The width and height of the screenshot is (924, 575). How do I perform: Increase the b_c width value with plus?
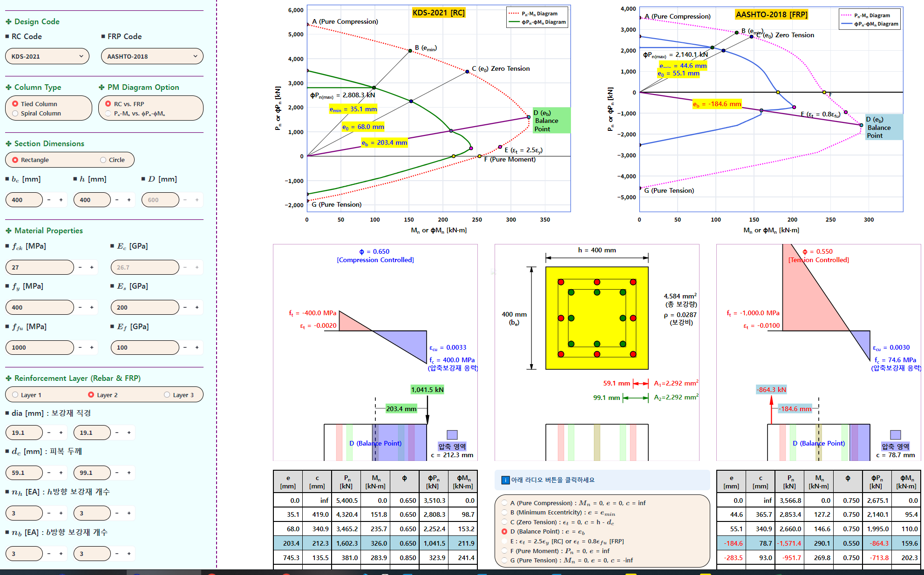point(61,200)
